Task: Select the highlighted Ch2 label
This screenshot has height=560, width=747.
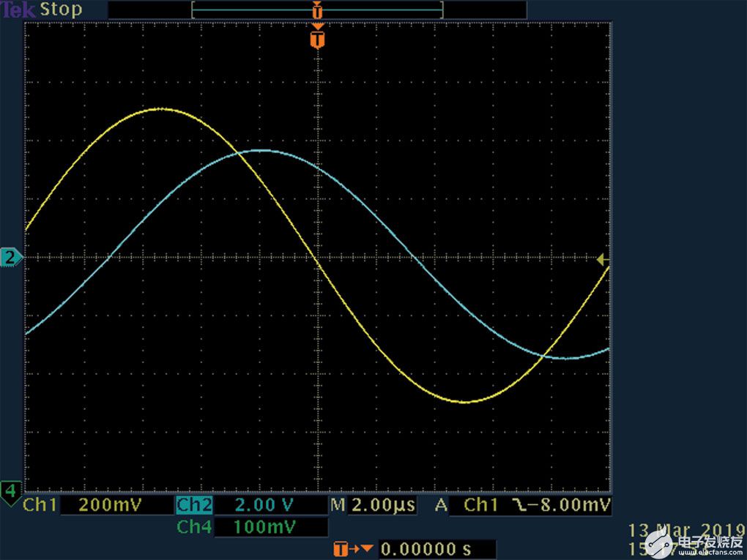Action: pyautogui.click(x=194, y=505)
